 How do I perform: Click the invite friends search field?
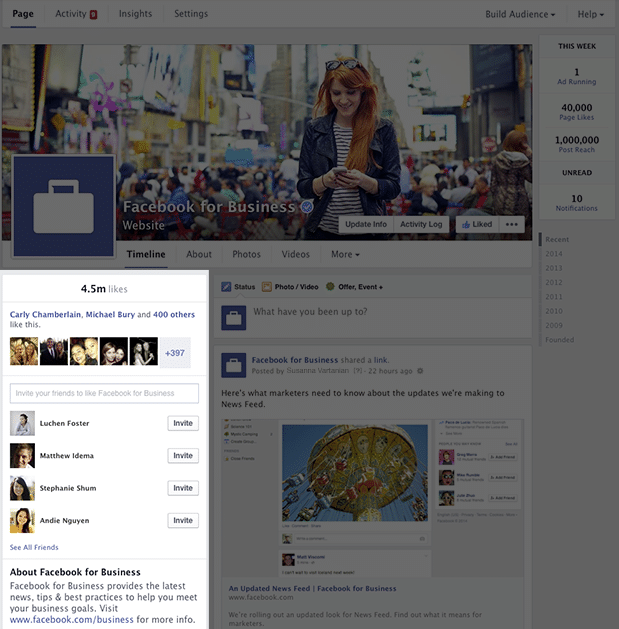(x=104, y=393)
